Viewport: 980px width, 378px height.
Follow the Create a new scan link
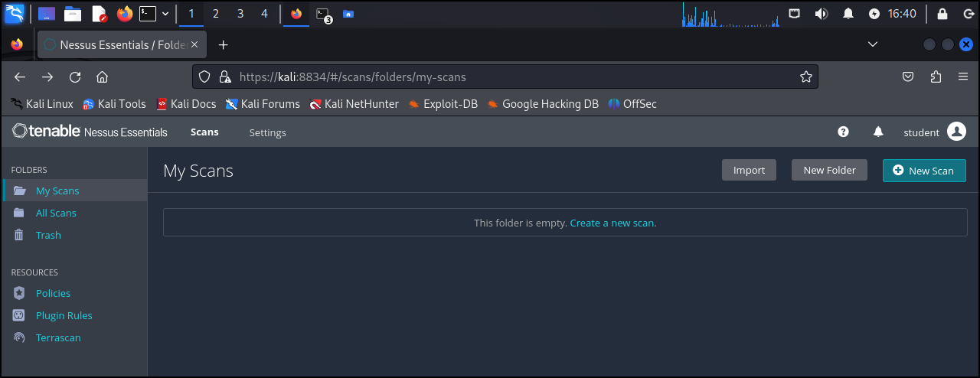tap(613, 223)
